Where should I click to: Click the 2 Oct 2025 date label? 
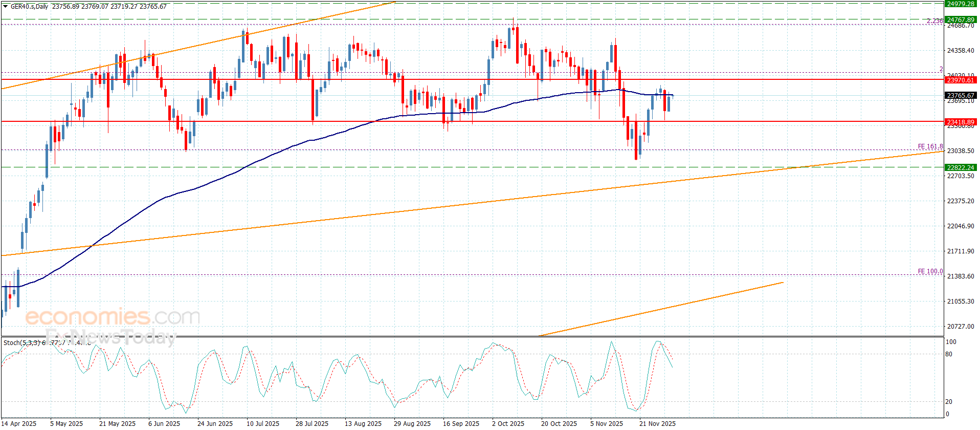click(x=508, y=423)
